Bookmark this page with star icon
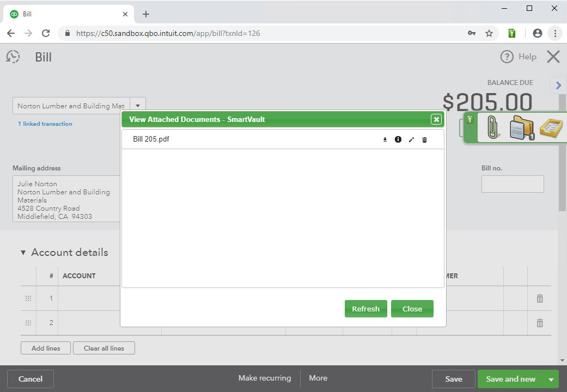The image size is (567, 392). (489, 33)
